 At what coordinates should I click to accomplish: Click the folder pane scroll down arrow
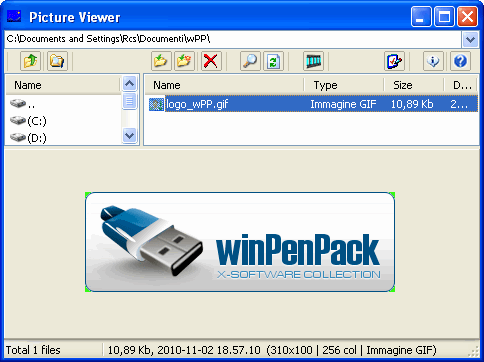coord(129,135)
